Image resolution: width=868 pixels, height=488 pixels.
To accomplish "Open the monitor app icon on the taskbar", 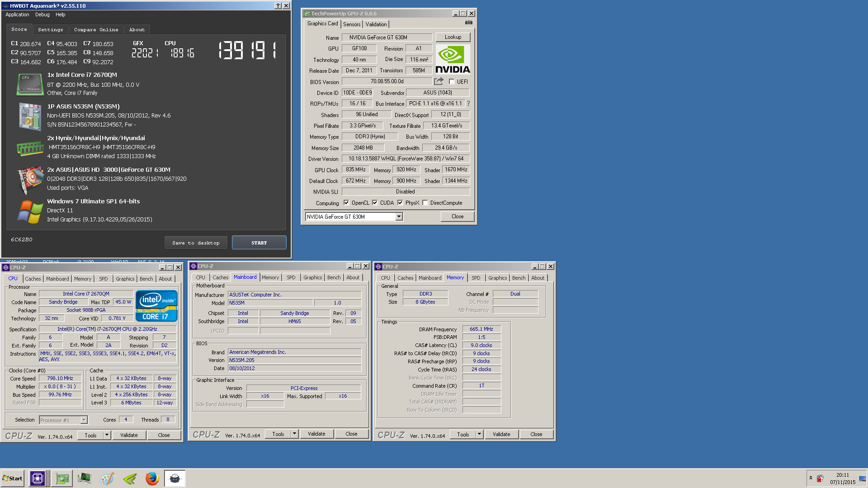I will 85,478.
